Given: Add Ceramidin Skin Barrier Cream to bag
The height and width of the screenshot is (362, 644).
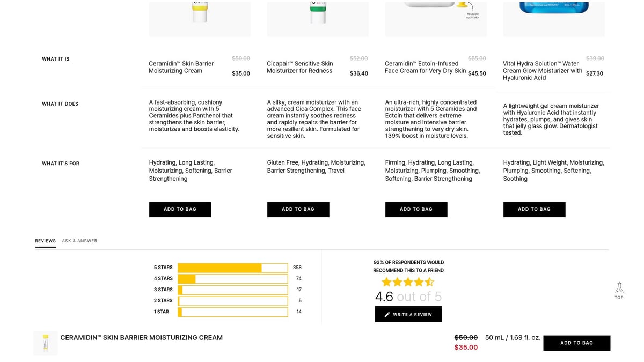Looking at the screenshot, I should [x=180, y=209].
